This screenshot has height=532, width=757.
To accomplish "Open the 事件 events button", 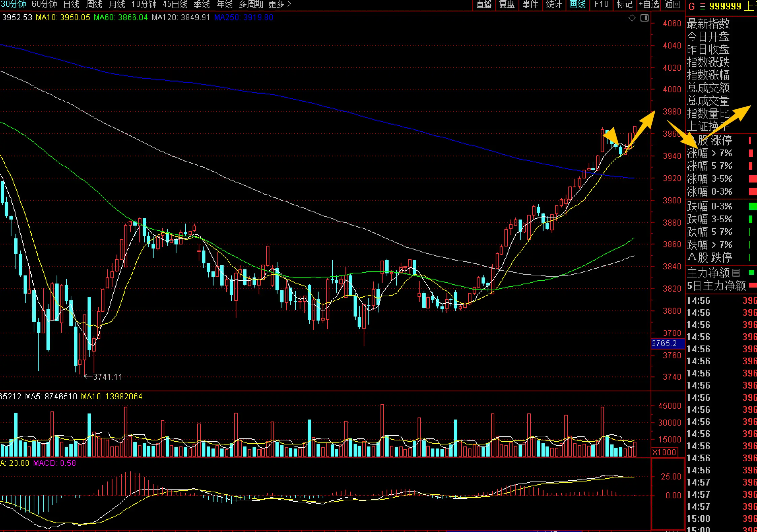I will point(530,5).
